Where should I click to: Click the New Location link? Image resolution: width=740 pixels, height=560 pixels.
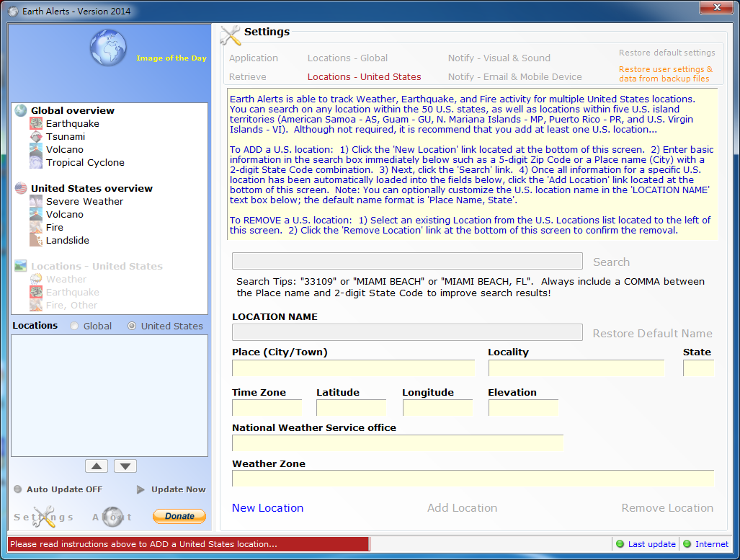pyautogui.click(x=267, y=508)
